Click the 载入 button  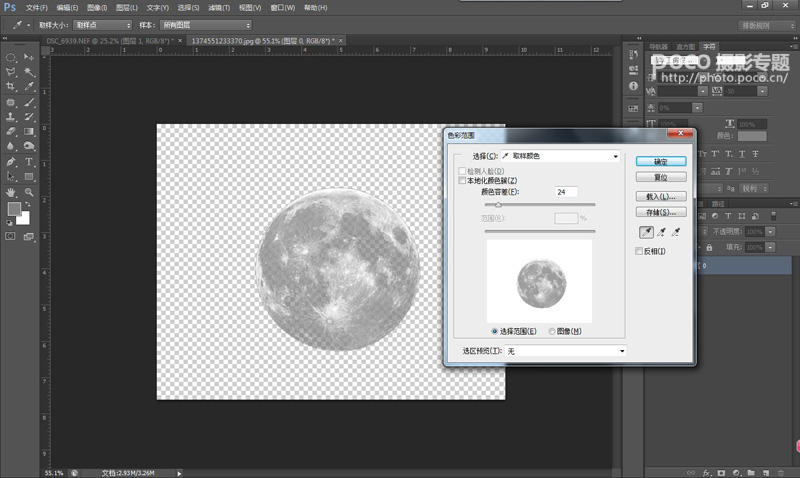661,196
